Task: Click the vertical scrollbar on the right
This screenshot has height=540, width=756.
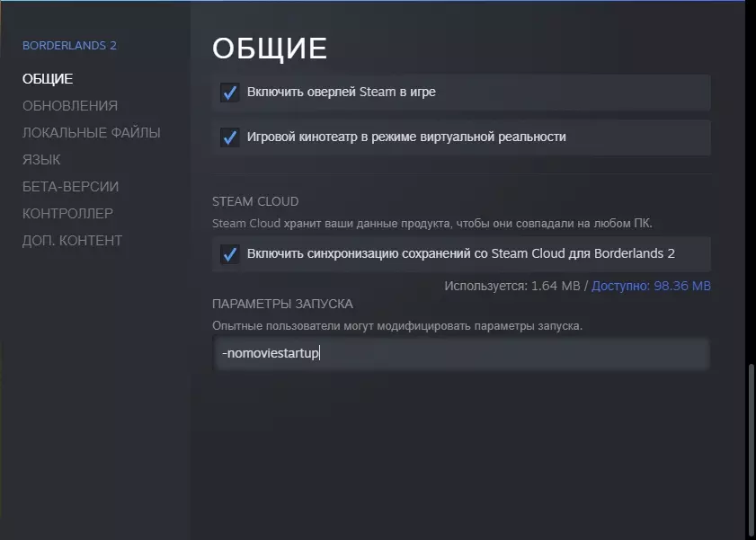Action: (x=751, y=450)
